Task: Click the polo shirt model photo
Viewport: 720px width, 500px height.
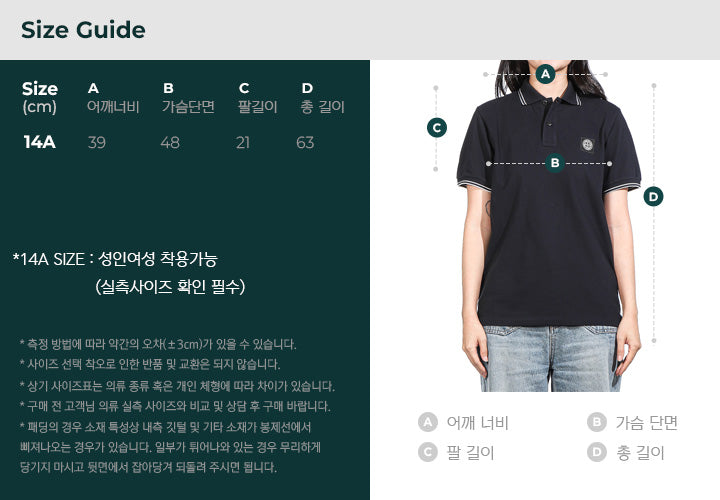Action: click(549, 225)
